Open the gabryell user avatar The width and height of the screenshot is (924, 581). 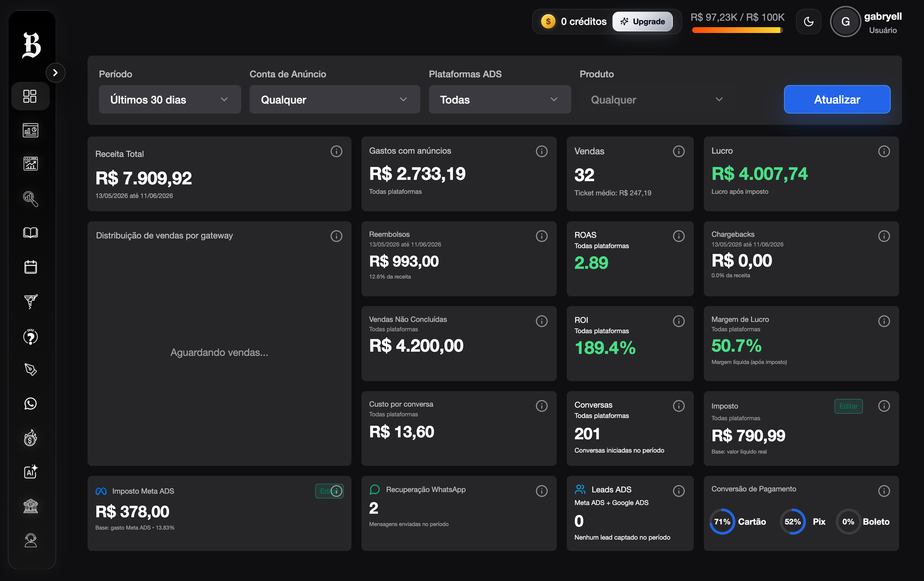coord(845,21)
